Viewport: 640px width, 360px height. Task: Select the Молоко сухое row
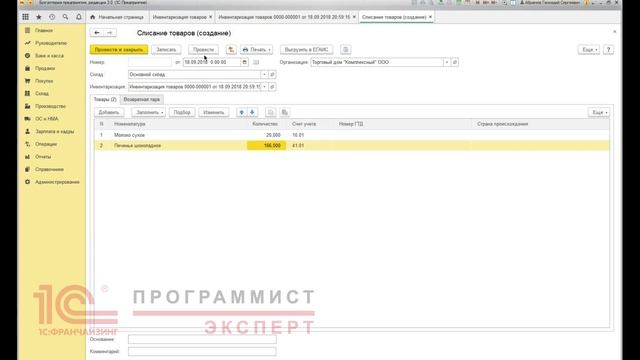pos(352,135)
